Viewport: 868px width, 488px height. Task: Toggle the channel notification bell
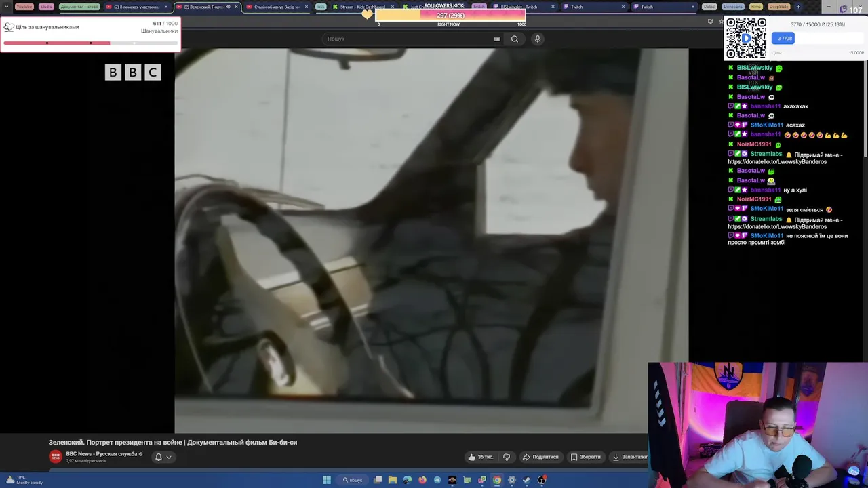click(159, 457)
